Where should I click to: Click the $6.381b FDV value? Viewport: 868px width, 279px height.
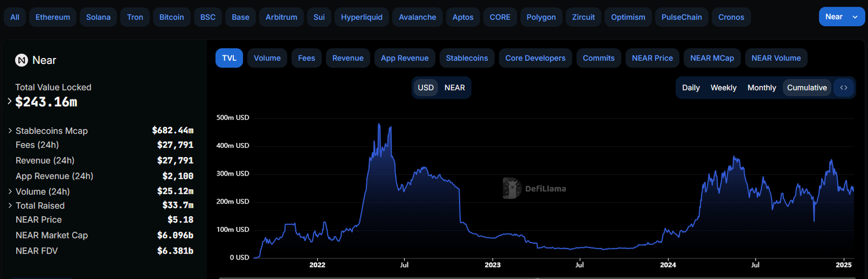[x=175, y=251]
